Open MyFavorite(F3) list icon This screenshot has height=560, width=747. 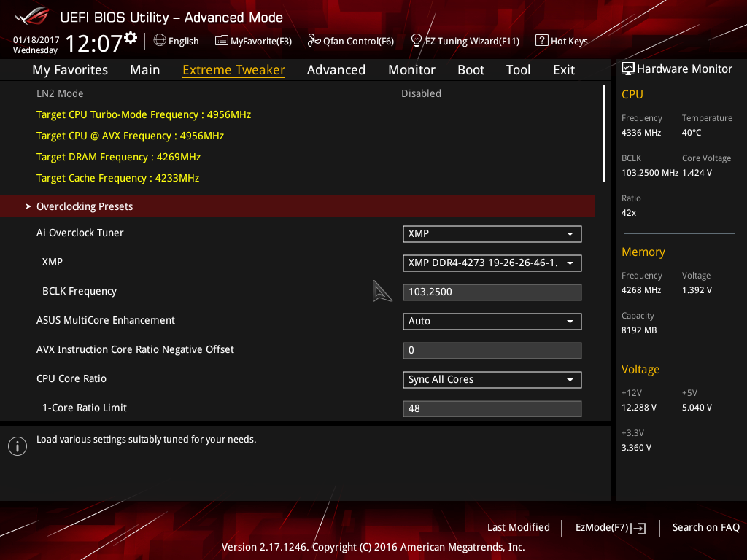(x=222, y=41)
